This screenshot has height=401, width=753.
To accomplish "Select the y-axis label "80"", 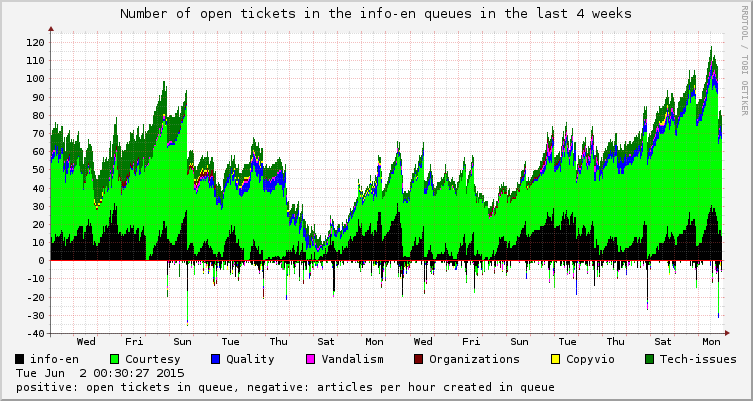I will point(38,115).
